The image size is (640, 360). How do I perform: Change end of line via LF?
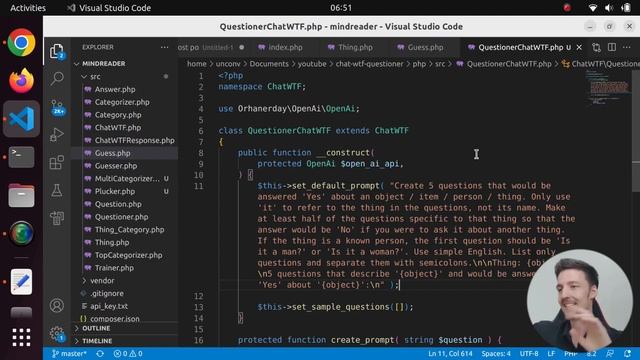click(551, 353)
